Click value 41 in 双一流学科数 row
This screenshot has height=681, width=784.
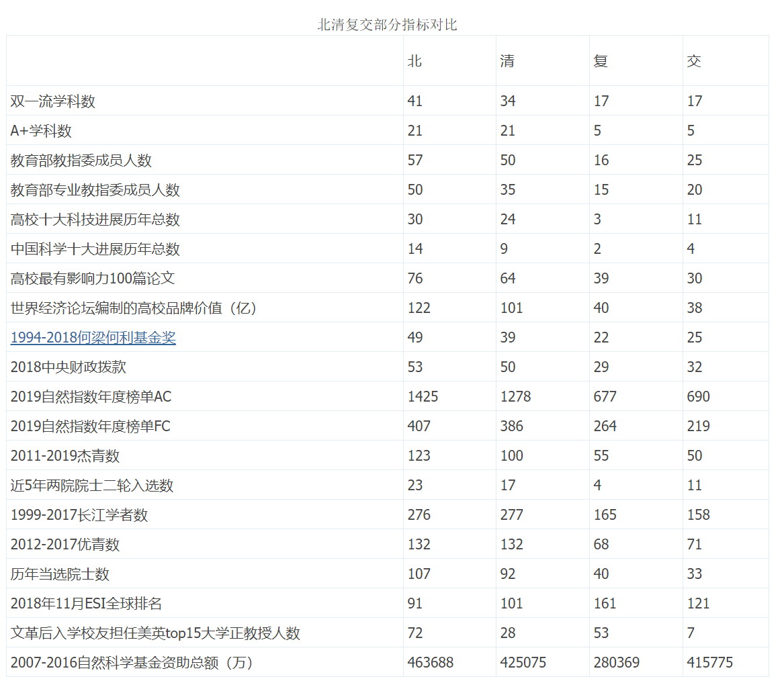(415, 101)
